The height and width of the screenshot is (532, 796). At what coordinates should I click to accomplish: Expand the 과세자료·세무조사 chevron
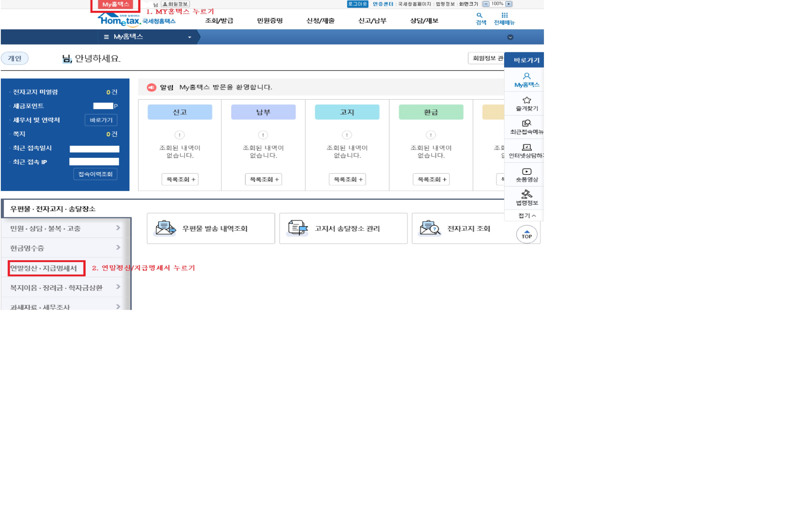coord(118,306)
